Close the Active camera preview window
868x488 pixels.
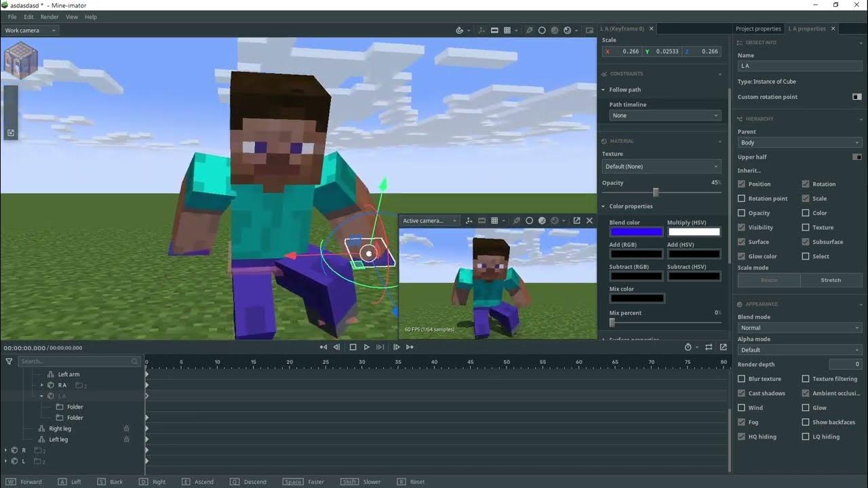pyautogui.click(x=589, y=220)
